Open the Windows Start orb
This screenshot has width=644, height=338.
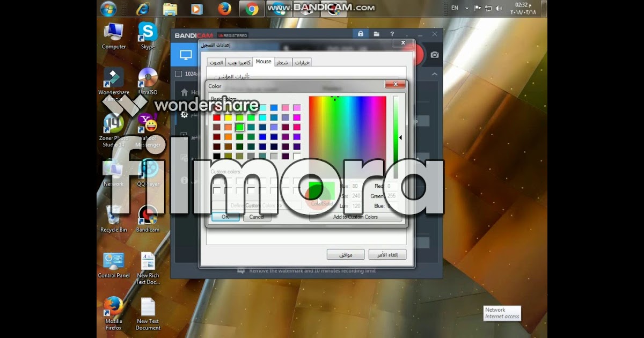[x=109, y=8]
